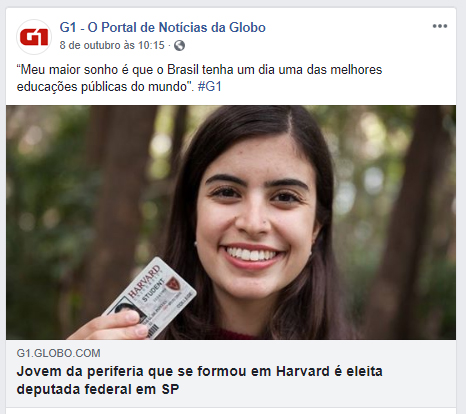Click the red G1 logo avatar

pos(34,37)
